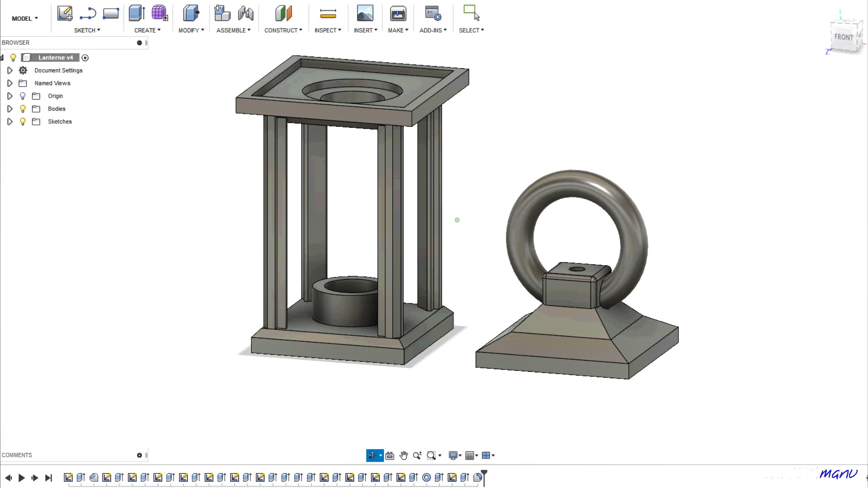
Task: Open the Viewports dropdown arrow
Action: pos(493,455)
